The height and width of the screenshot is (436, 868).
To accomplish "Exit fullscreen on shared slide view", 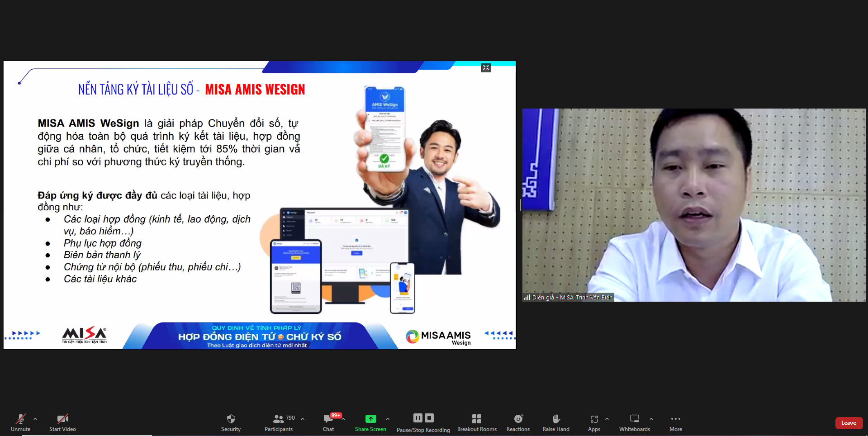I will (x=486, y=68).
